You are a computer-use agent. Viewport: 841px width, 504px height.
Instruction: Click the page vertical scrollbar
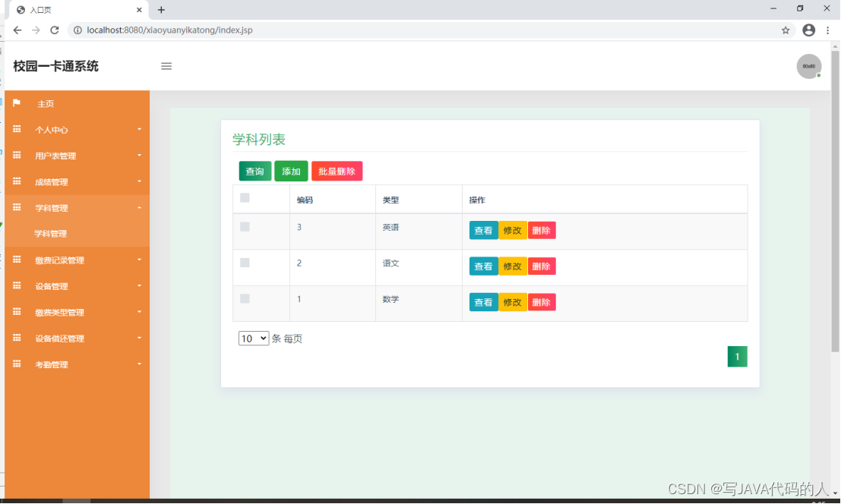point(835,201)
